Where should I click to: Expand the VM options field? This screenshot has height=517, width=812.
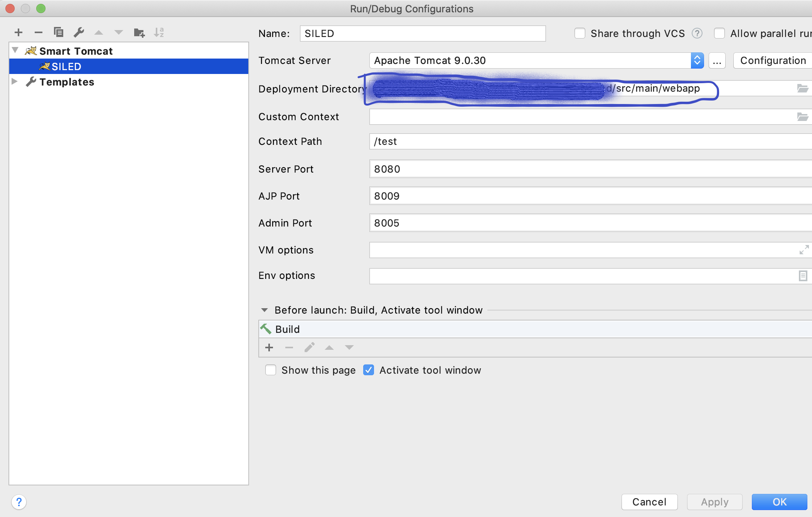[x=804, y=250]
